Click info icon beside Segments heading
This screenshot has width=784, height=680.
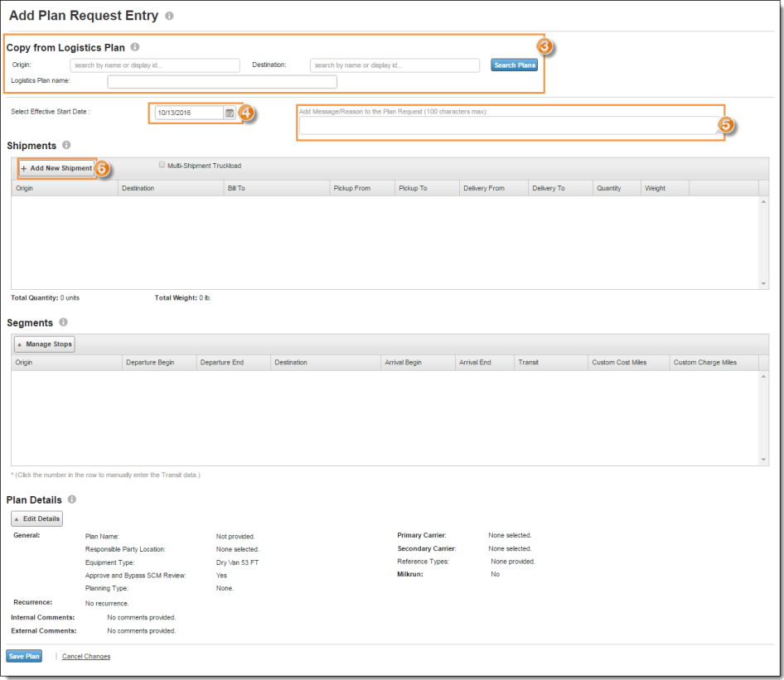click(63, 322)
